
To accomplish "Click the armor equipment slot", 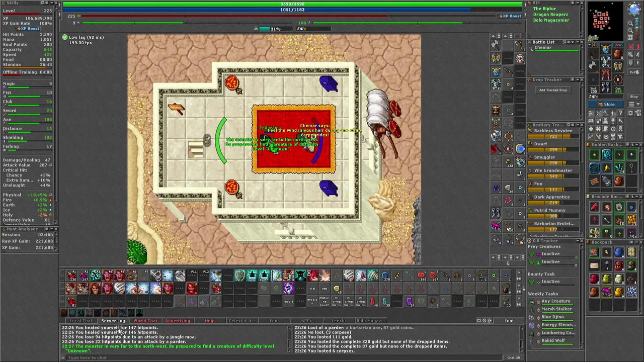I will 606,62.
